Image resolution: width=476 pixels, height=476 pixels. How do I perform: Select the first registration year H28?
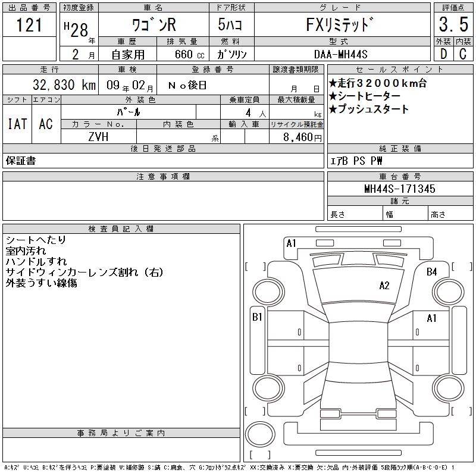[76, 30]
